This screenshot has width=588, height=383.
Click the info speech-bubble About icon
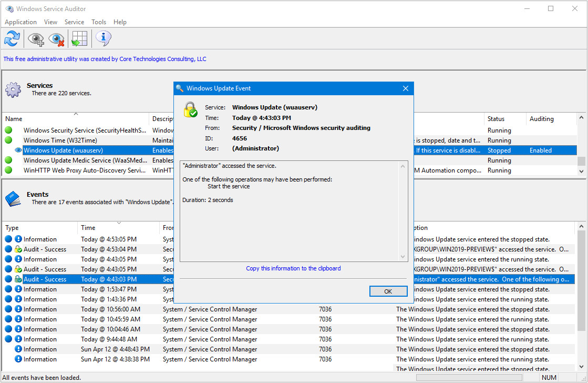click(103, 38)
